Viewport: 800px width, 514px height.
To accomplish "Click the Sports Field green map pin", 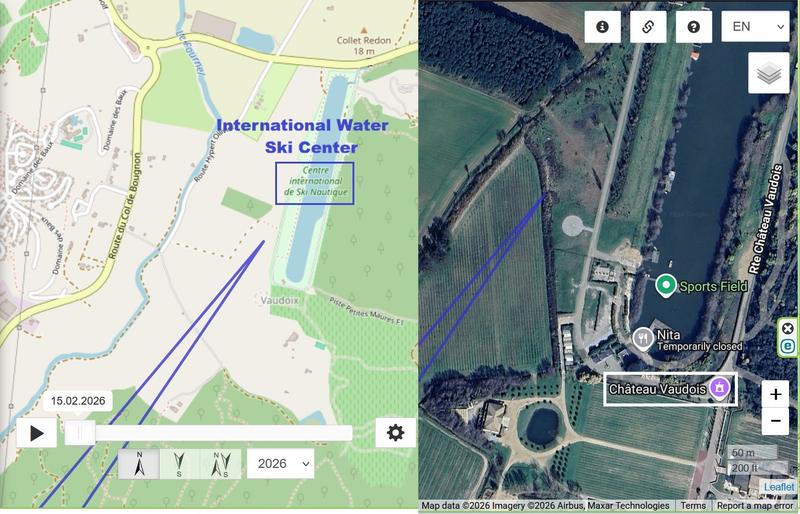I will tap(665, 285).
